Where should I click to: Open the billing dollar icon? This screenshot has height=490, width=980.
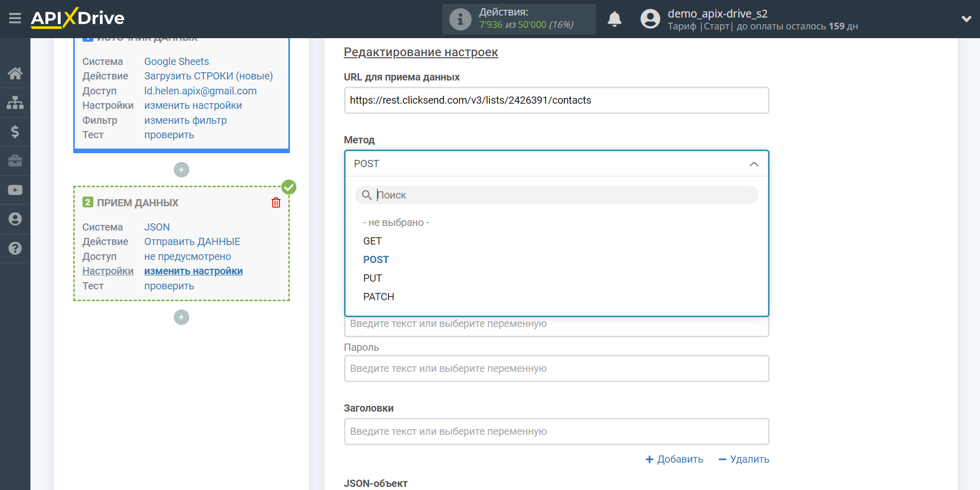click(x=15, y=132)
